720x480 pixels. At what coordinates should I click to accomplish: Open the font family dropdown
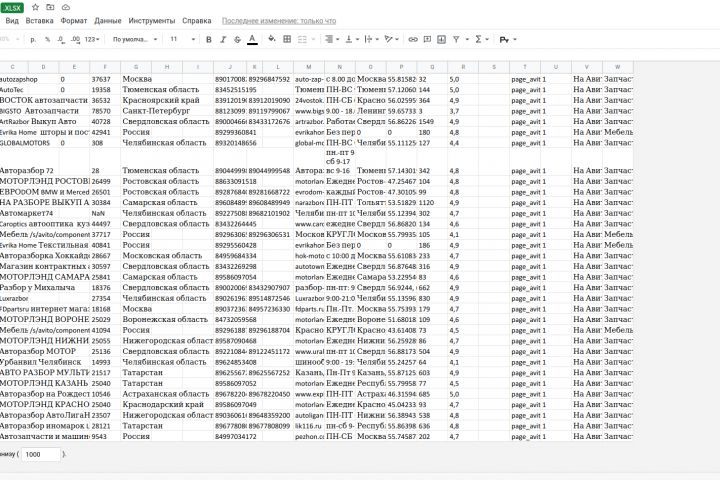135,40
